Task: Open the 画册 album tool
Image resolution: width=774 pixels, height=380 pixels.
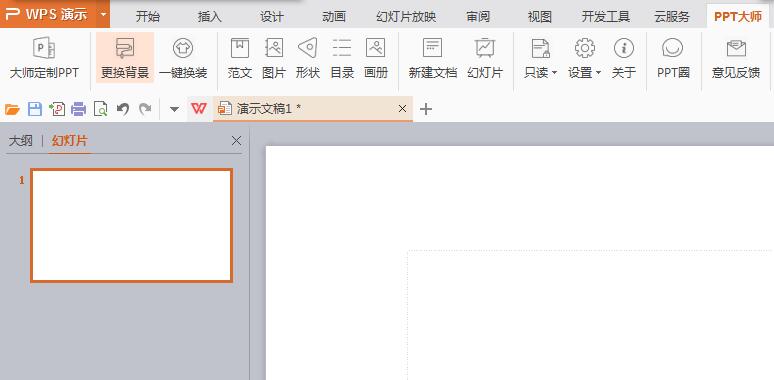Action: 376,59
